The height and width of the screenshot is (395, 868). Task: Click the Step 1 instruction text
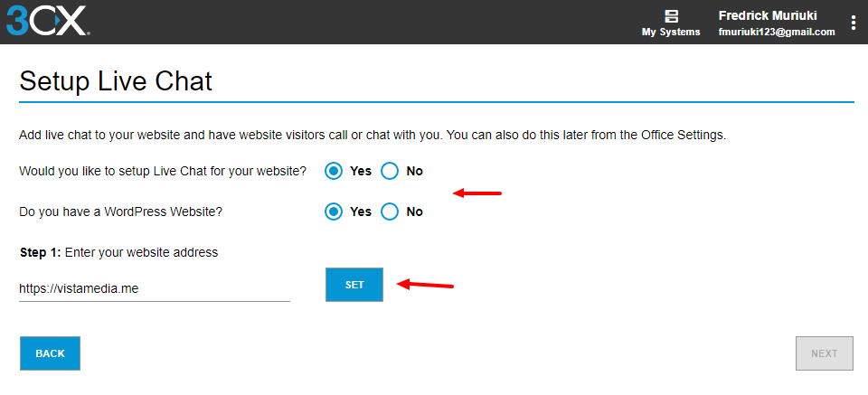tap(118, 252)
